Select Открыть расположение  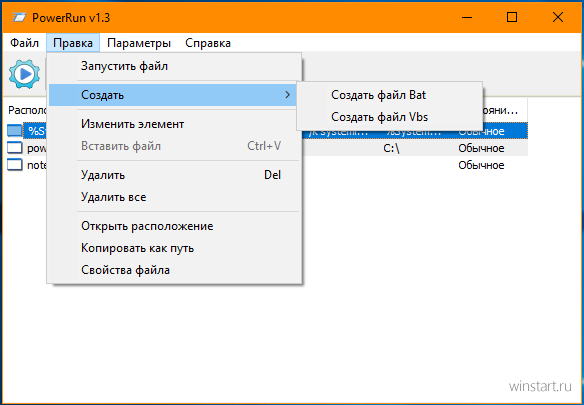(x=174, y=226)
